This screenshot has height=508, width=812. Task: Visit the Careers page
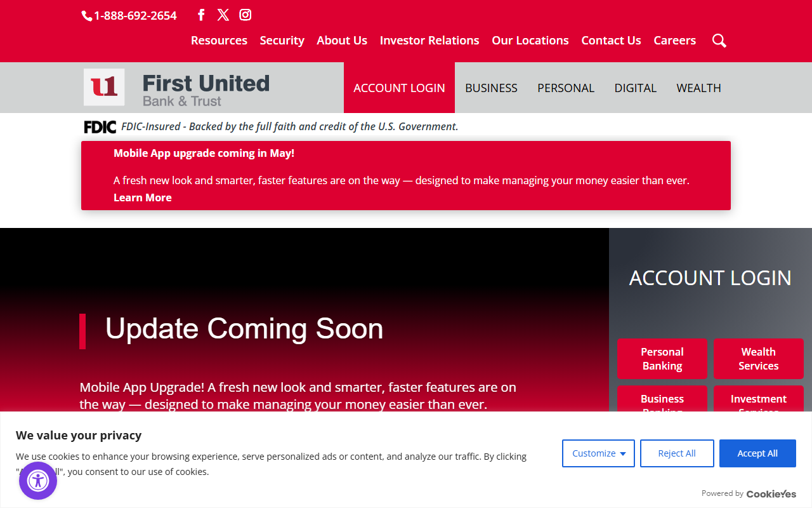(x=675, y=40)
